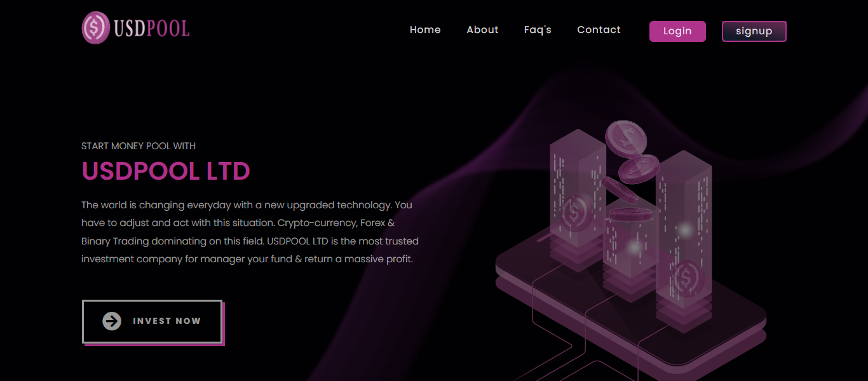
Task: Click the USDPOOL dollar coin logo icon
Action: point(95,28)
